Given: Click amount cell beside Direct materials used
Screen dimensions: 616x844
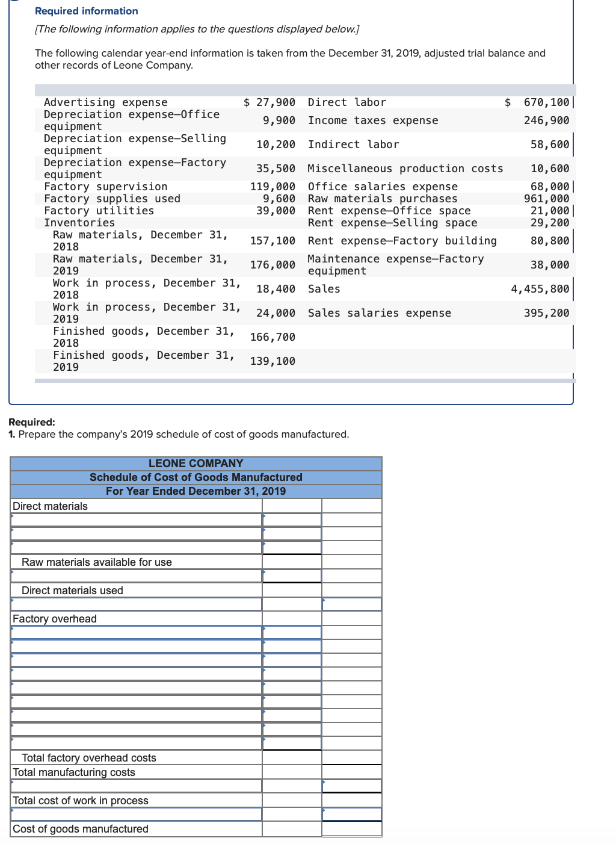Looking at the screenshot, I should (x=352, y=590).
